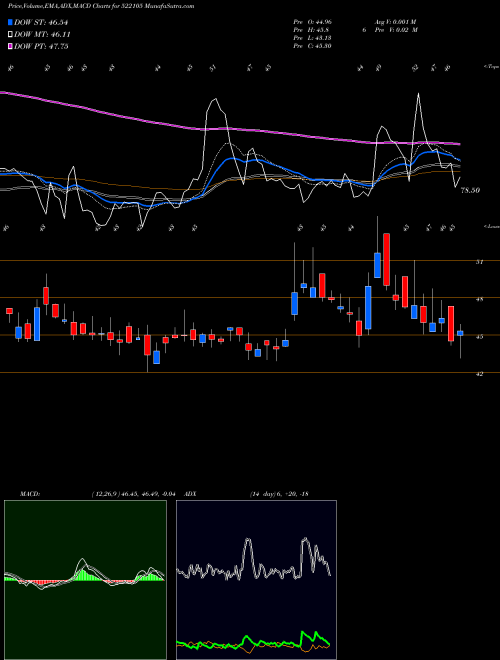Click the 'MACD:' panel heading
This screenshot has height=660, width=500.
click(x=29, y=494)
